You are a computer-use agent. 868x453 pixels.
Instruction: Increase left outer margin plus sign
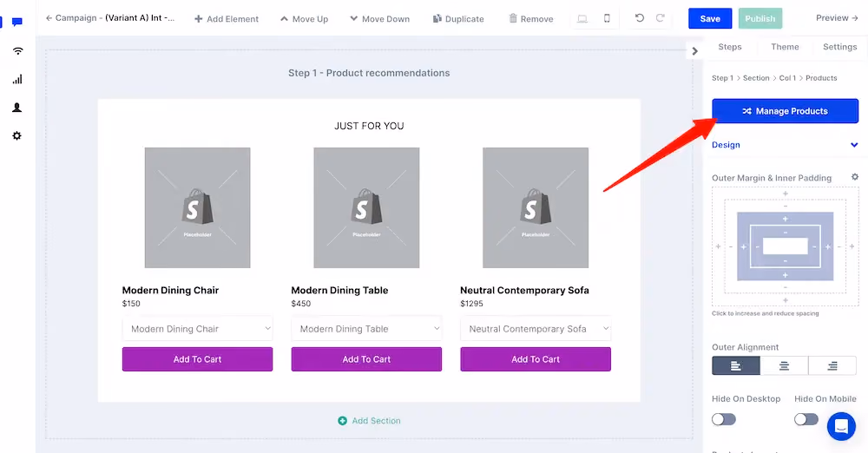click(x=718, y=246)
